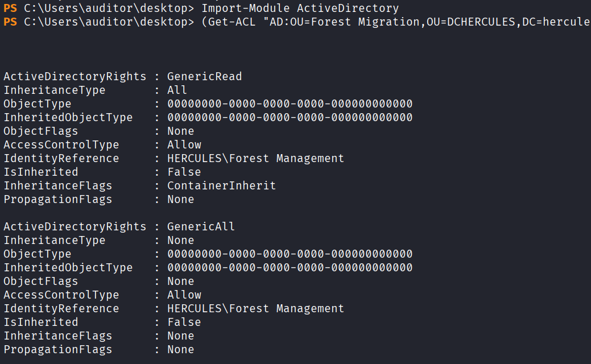Click the PS prompt before the Get-ACL command
Image resolution: width=591 pixels, height=364 pixels.
pyautogui.click(x=10, y=22)
